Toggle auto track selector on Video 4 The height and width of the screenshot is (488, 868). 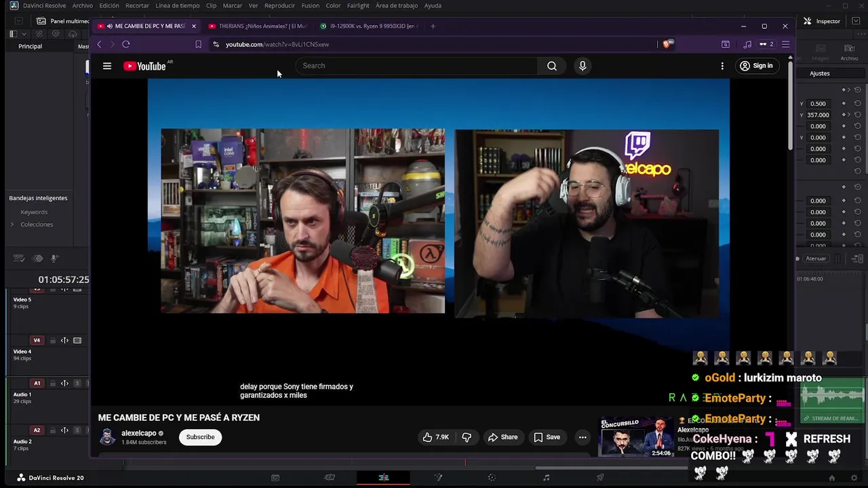[64, 340]
